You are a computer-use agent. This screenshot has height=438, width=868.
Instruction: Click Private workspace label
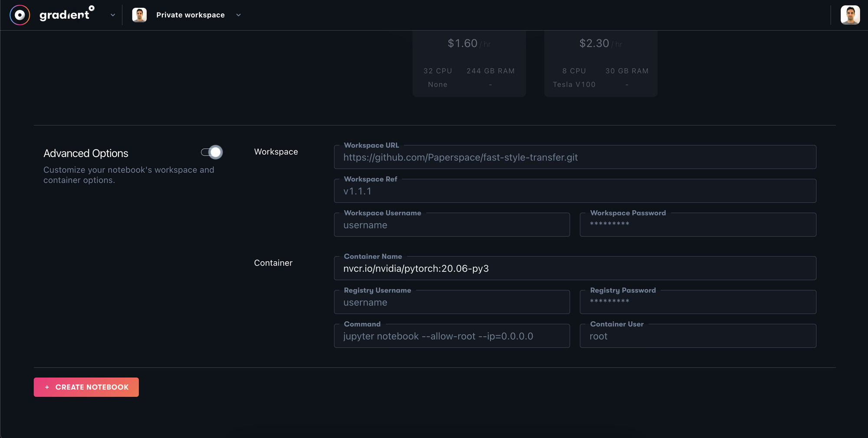(191, 15)
